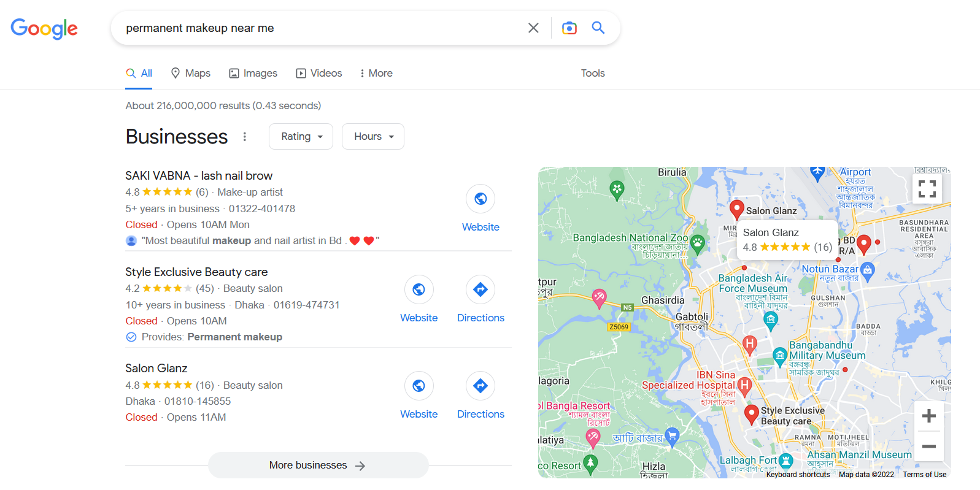Search by image with camera icon

click(569, 28)
